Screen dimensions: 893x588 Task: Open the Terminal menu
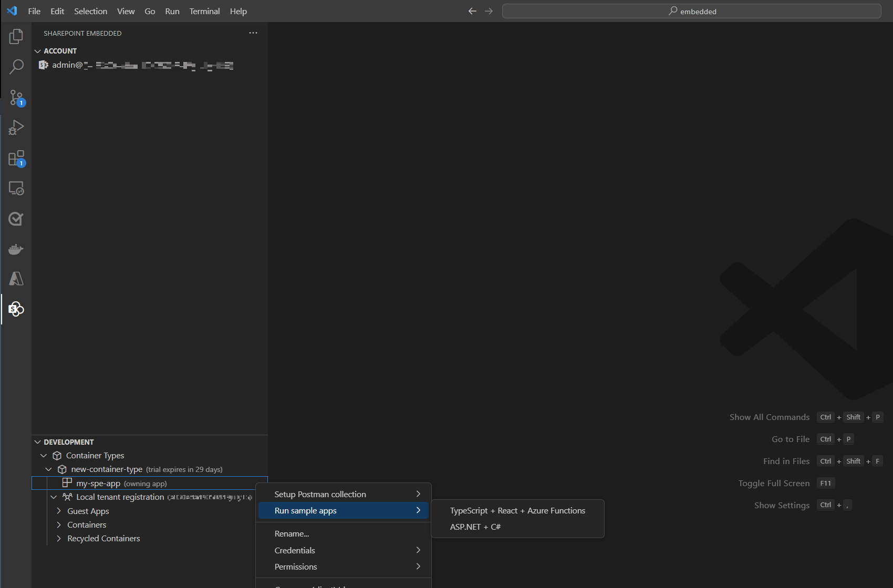point(204,11)
